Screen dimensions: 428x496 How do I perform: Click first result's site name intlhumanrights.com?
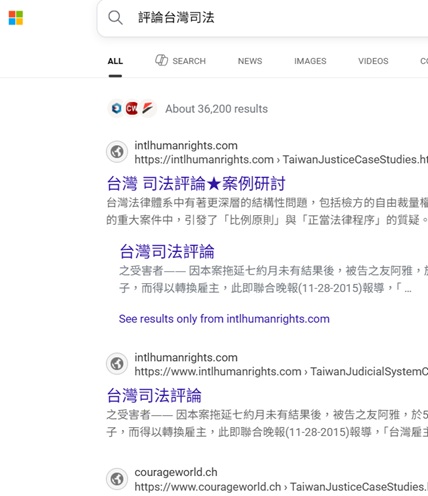[x=186, y=145]
